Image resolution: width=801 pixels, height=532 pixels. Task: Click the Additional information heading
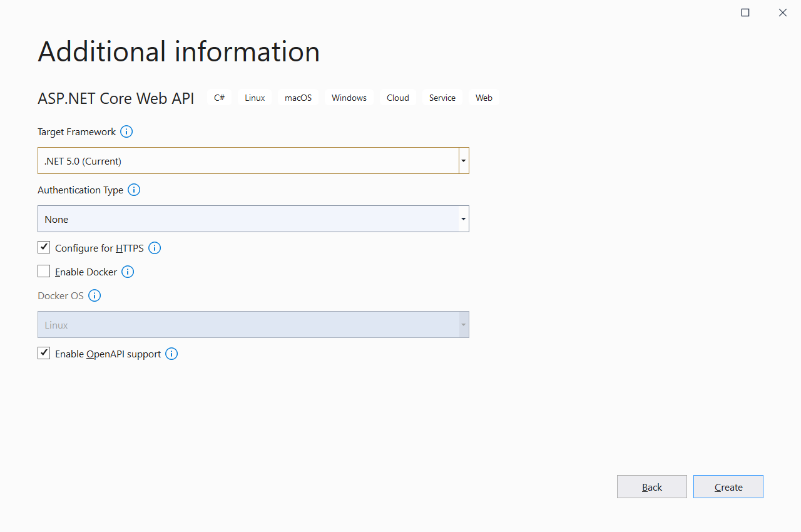pyautogui.click(x=179, y=51)
